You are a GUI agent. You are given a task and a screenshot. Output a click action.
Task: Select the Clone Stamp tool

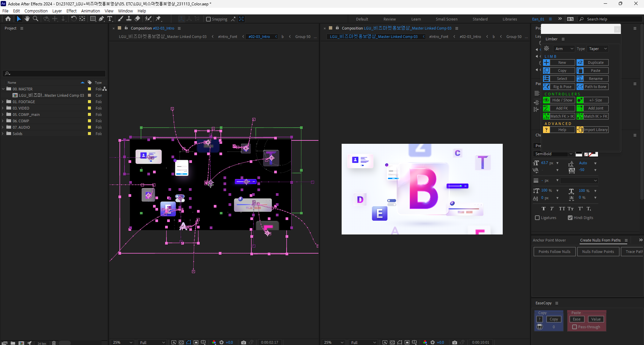[x=129, y=19]
